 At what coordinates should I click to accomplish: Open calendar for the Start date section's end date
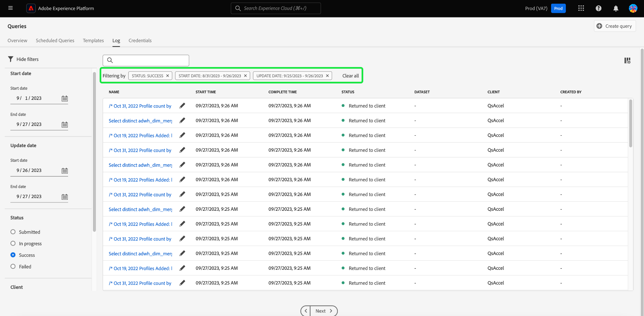coord(65,124)
